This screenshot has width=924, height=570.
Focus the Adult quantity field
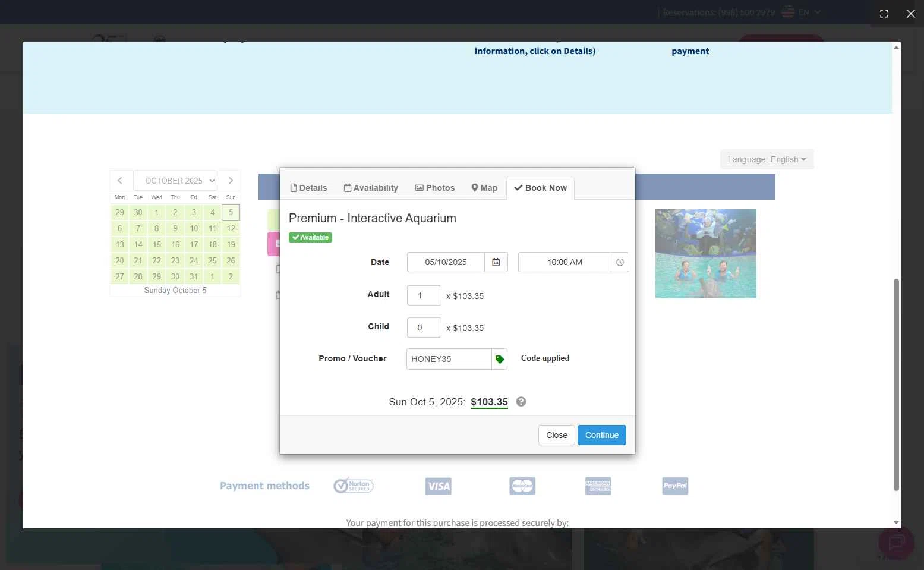click(x=424, y=295)
